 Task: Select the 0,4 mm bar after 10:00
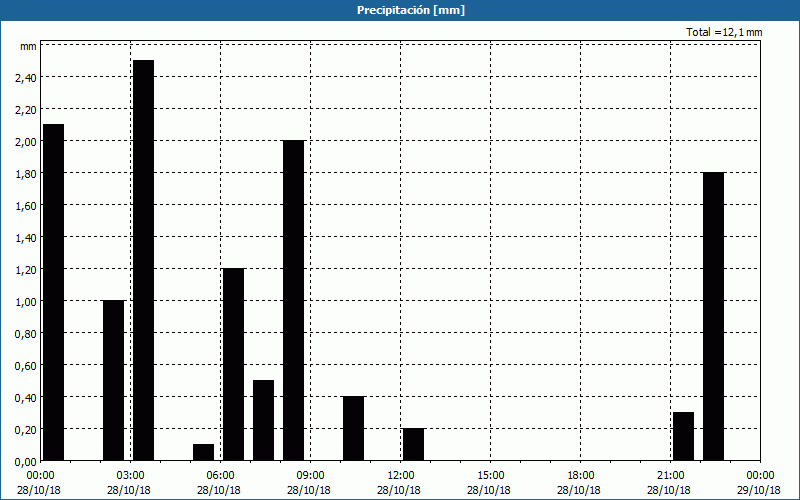pos(354,429)
